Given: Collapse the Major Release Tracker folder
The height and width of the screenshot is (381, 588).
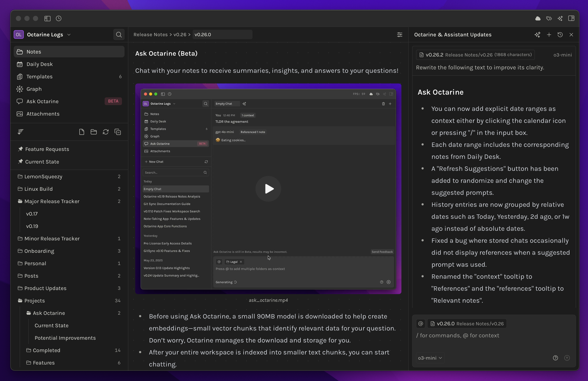Looking at the screenshot, I should click(20, 201).
